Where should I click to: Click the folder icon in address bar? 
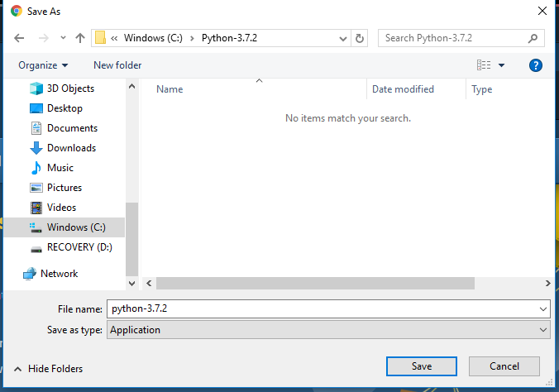point(101,38)
